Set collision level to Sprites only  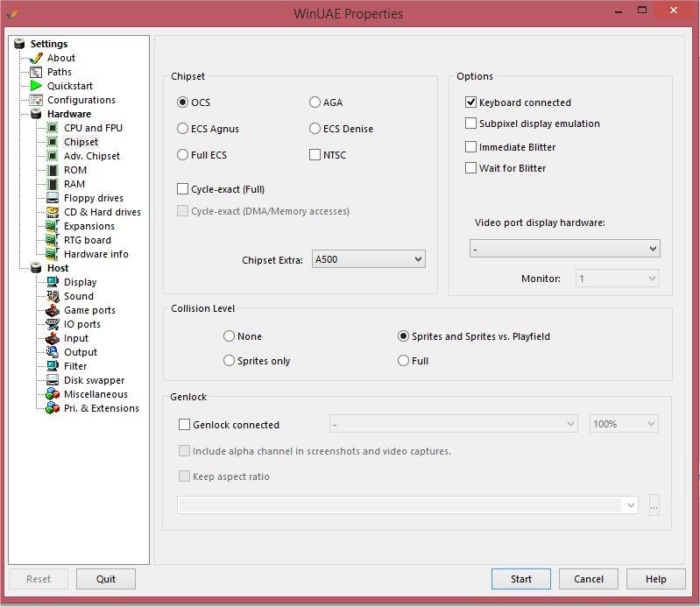click(x=229, y=361)
